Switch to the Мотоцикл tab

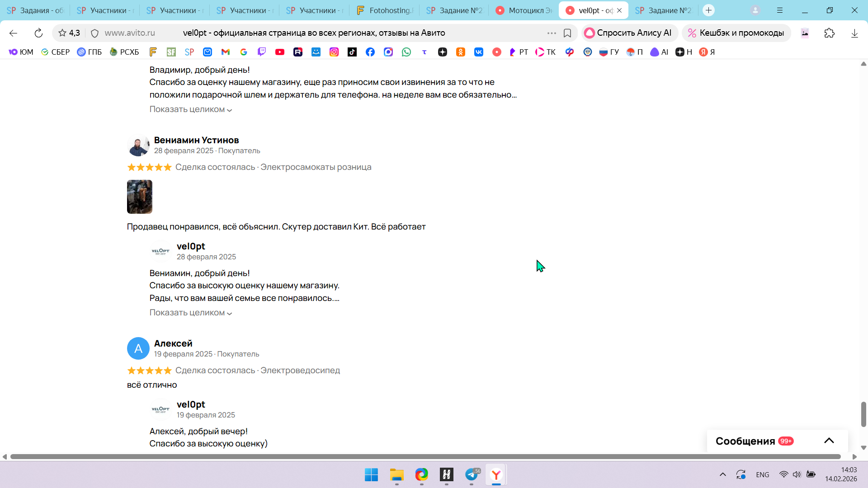pos(524,10)
